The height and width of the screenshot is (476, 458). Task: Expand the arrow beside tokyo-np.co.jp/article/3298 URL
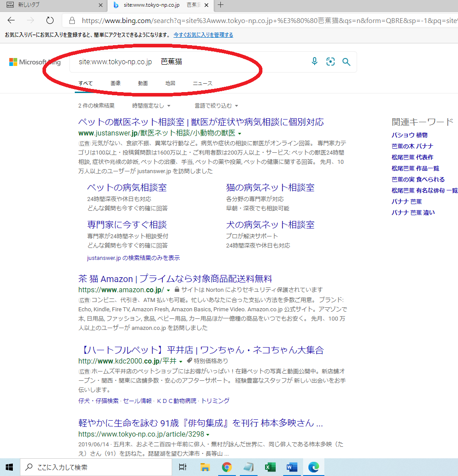coord(208,435)
